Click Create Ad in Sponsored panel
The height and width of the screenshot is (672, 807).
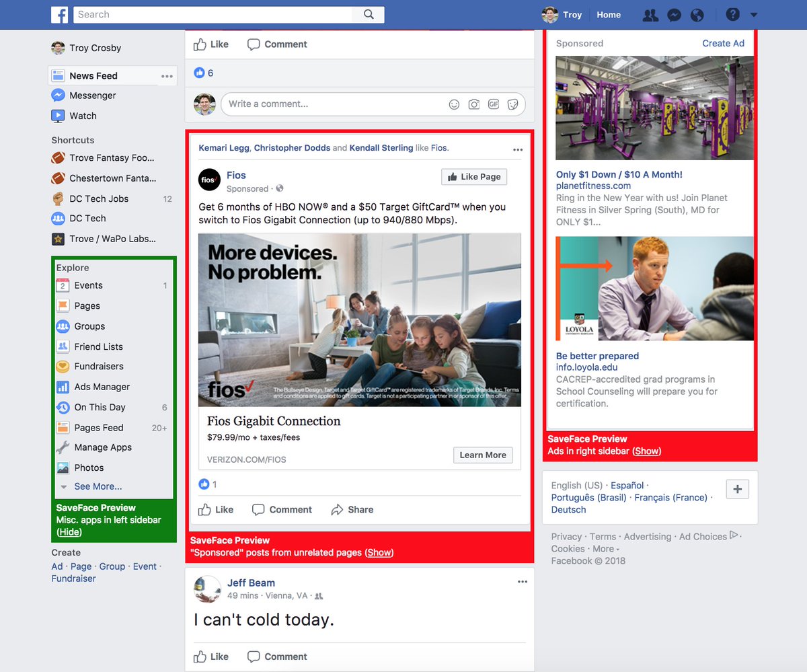click(x=724, y=43)
